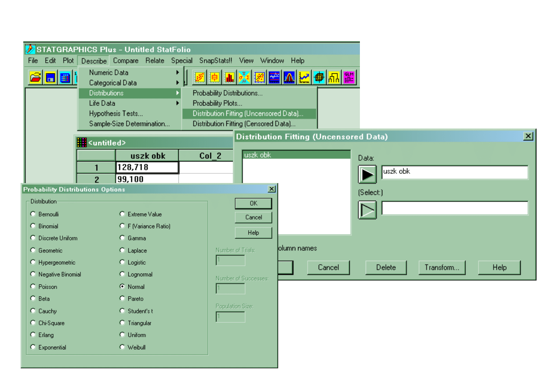The image size is (555, 392).
Task: Click the empty (Select:) input field
Action: coord(455,208)
